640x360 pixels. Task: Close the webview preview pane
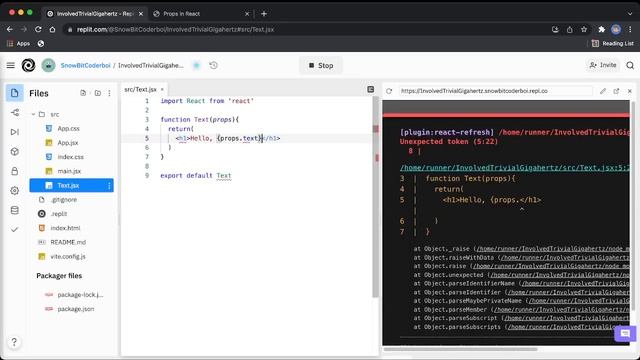629,91
